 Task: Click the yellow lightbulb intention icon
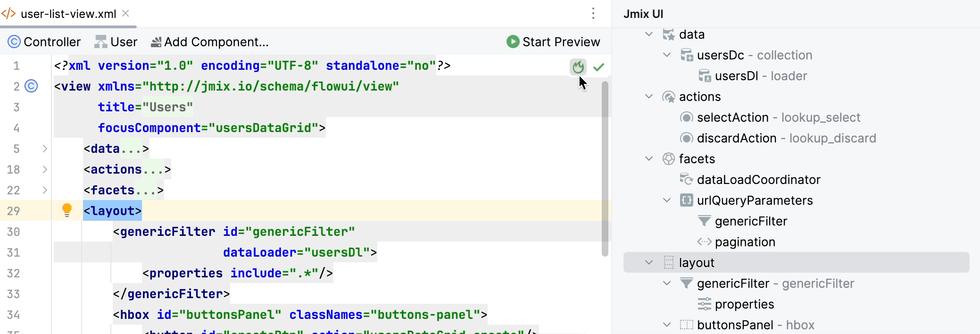[x=67, y=210]
